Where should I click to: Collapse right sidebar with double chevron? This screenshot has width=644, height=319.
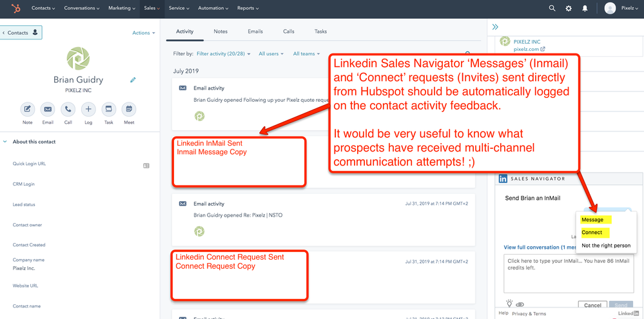click(495, 27)
